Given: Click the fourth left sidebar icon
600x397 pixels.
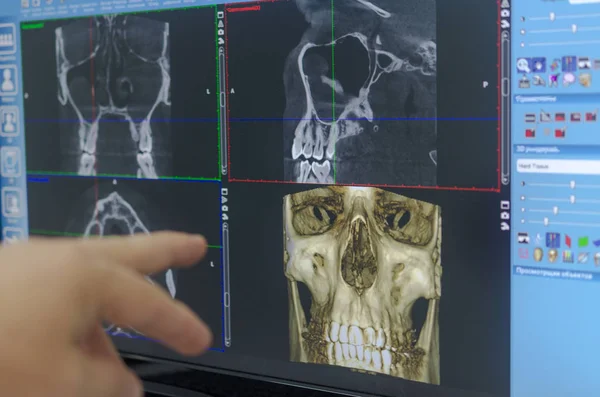Looking at the screenshot, I should click(x=11, y=162).
